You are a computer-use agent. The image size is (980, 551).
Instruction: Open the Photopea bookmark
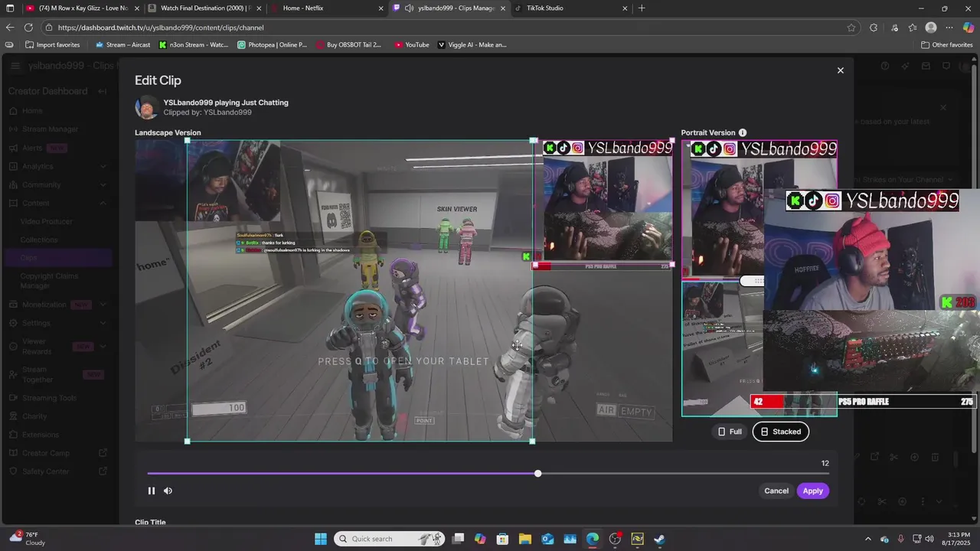click(273, 45)
